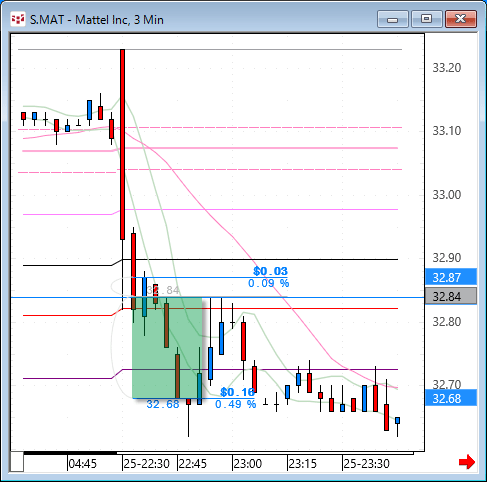Click the 32.90 price axis label
This screenshot has width=487, height=482.
tap(447, 258)
